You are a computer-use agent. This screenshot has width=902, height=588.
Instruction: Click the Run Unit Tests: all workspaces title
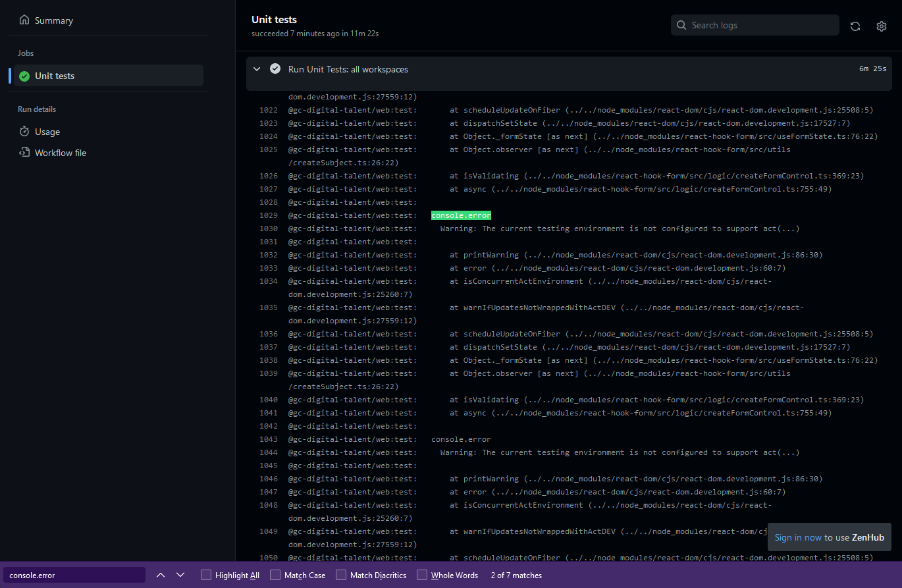click(348, 69)
